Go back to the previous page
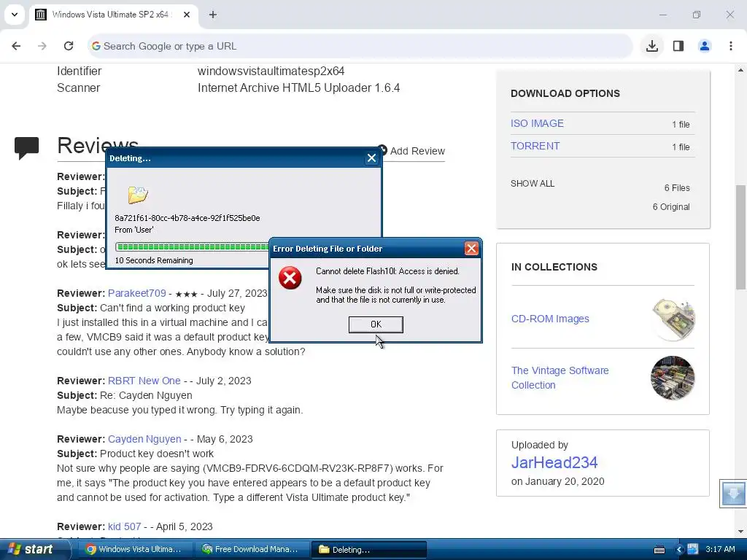The width and height of the screenshot is (747, 560). click(x=16, y=46)
